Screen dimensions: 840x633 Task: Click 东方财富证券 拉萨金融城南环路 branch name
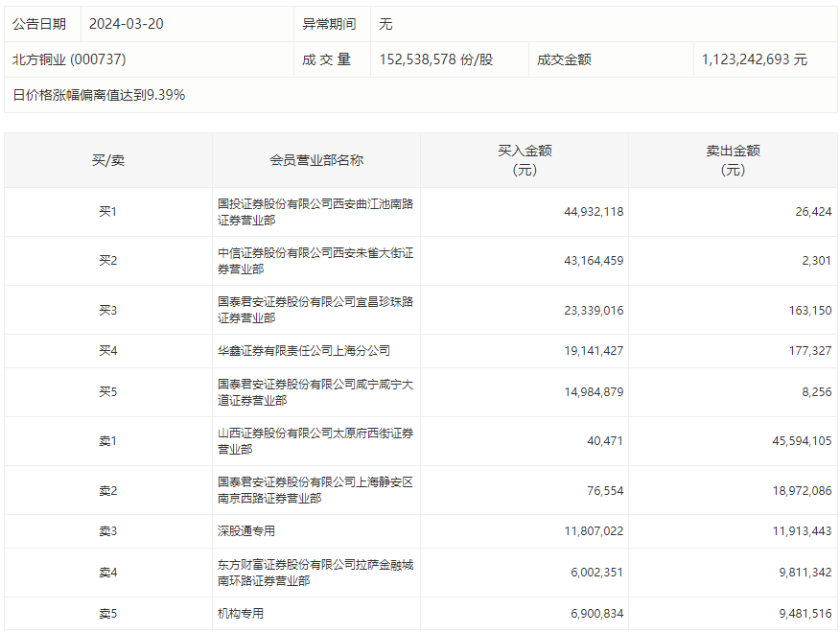click(x=315, y=573)
